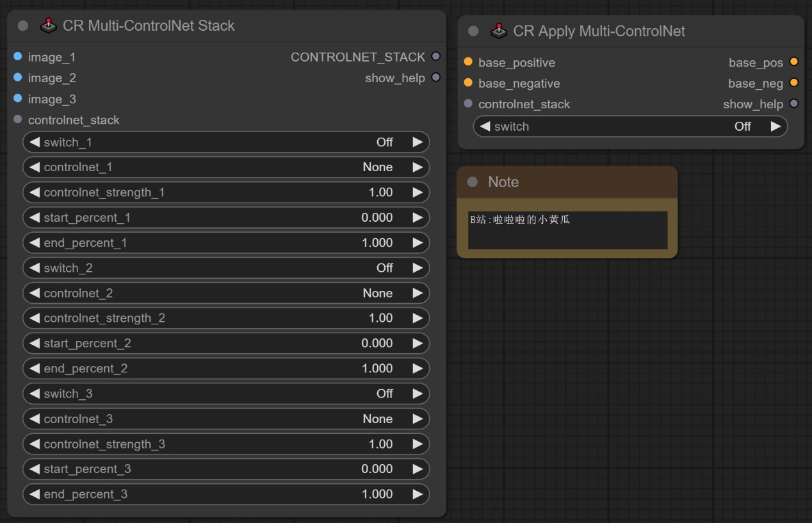
Task: Collapse the Note node using its dot
Action: [473, 182]
